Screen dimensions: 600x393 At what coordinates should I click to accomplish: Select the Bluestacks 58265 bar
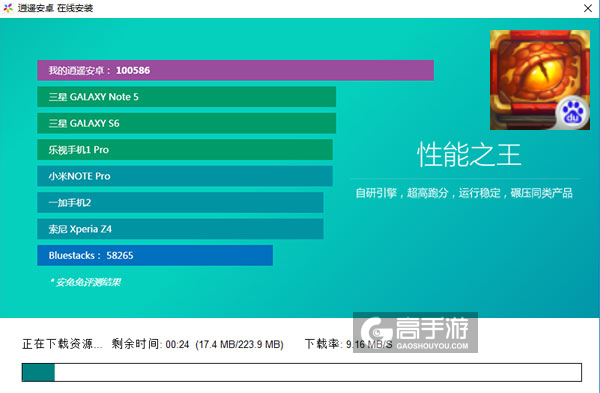(x=155, y=255)
